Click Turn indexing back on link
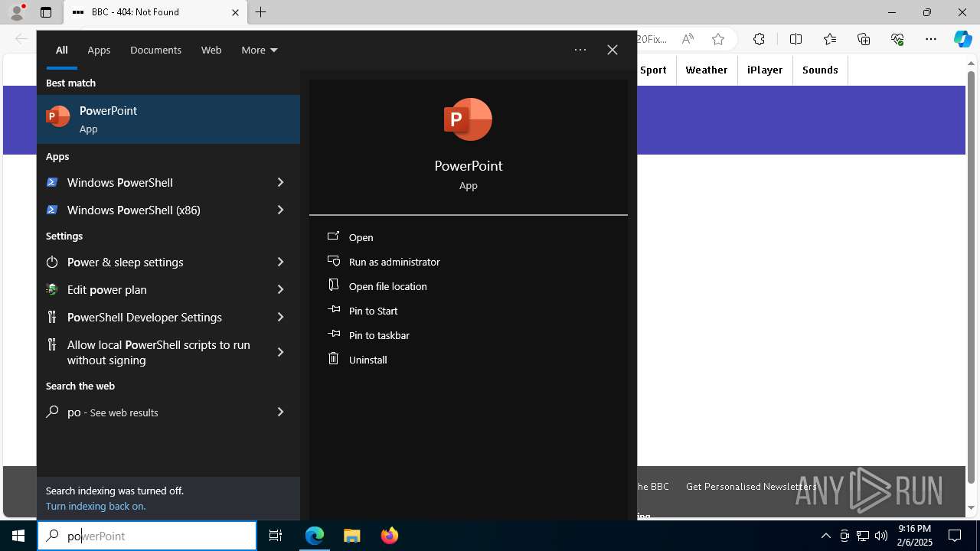 tap(96, 506)
